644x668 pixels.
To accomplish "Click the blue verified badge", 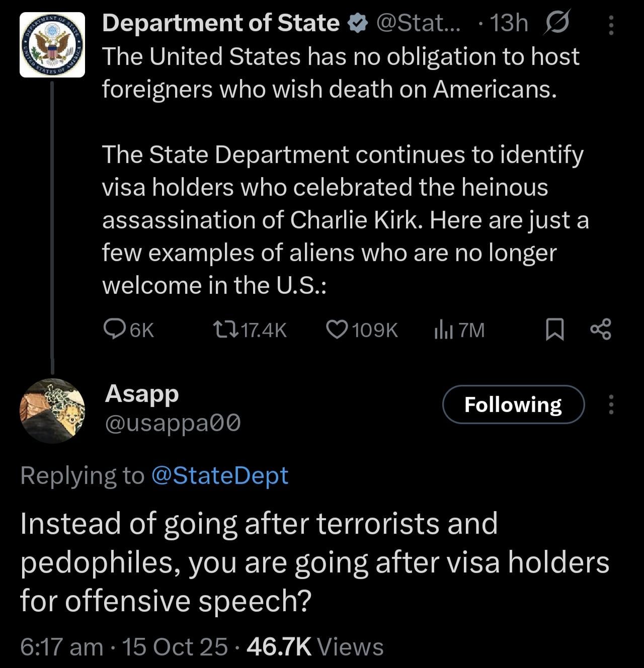I will tap(357, 24).
